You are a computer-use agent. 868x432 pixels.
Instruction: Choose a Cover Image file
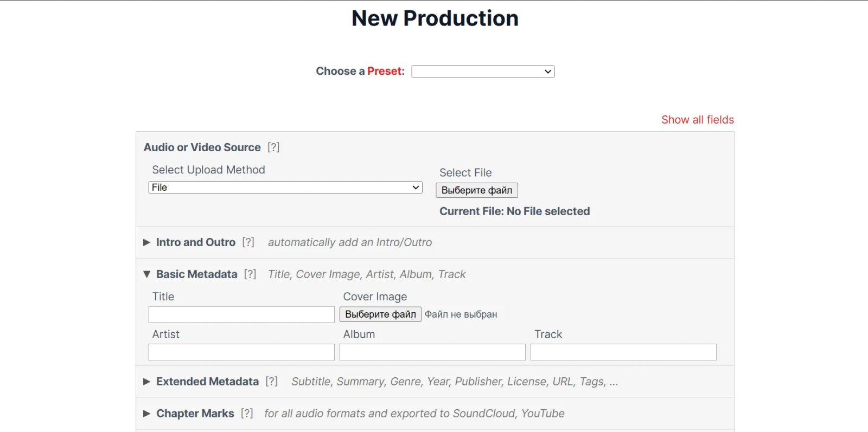380,314
